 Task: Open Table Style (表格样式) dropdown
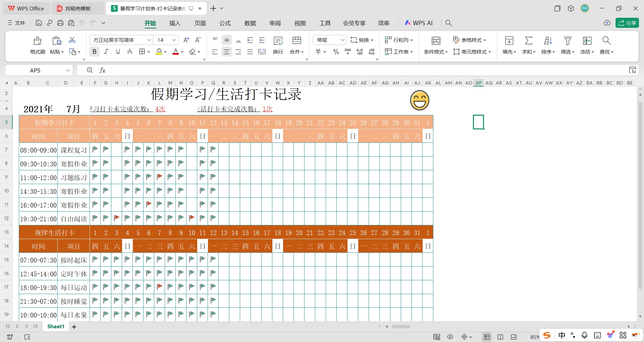coord(469,40)
